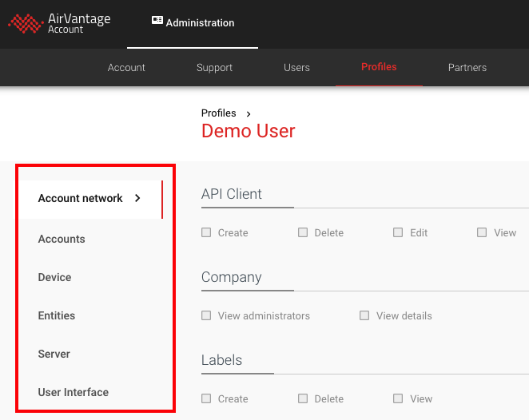Screen dimensions: 529x420
Task: Tick the API Client Delete checkbox
Action: pos(303,232)
